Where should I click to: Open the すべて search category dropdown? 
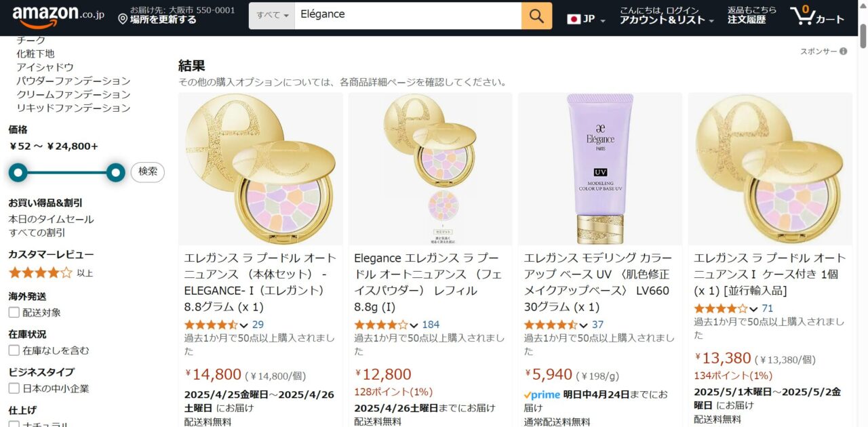tap(272, 16)
